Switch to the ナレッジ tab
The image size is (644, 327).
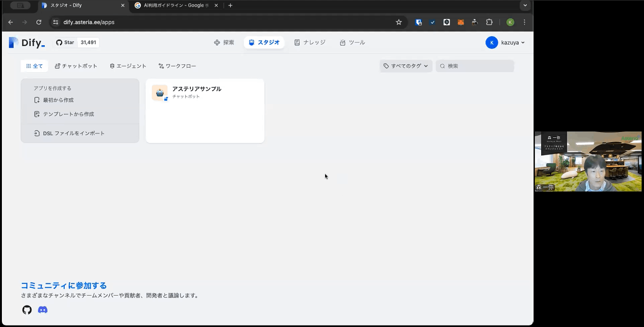pyautogui.click(x=310, y=43)
